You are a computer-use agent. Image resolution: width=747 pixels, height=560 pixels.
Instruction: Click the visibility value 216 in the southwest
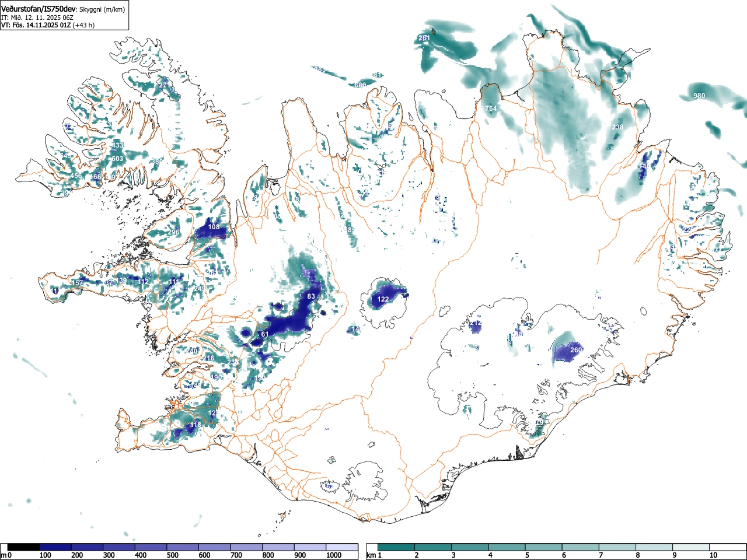(x=209, y=358)
